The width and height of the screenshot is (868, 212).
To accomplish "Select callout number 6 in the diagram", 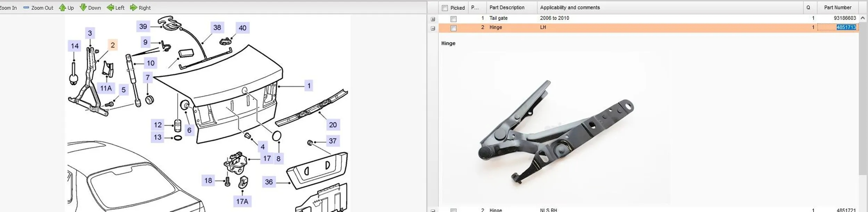I will pos(189,130).
